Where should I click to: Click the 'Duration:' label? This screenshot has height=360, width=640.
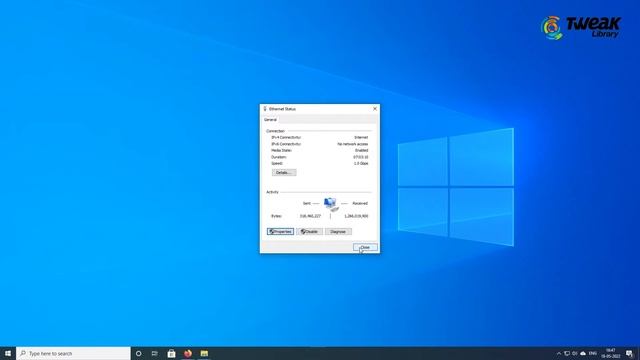279,157
